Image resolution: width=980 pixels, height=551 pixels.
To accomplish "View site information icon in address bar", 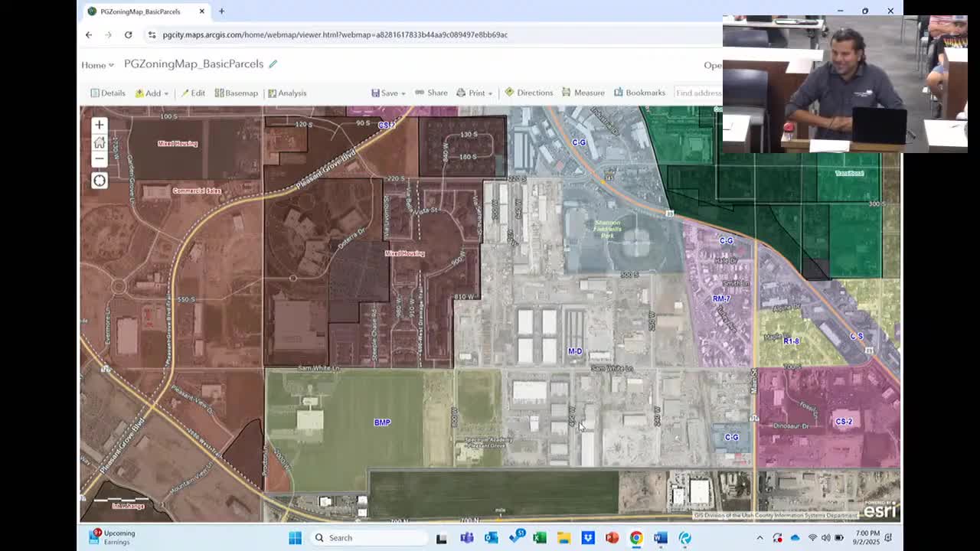I will click(x=152, y=34).
